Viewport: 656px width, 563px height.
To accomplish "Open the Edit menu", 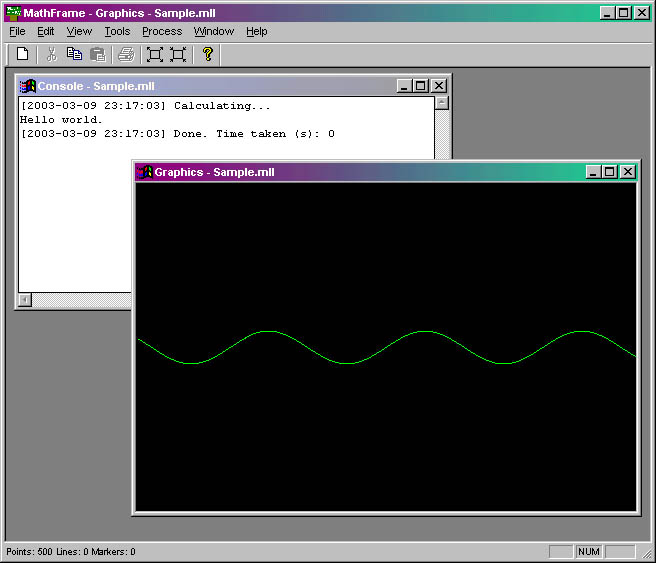I will click(x=46, y=31).
